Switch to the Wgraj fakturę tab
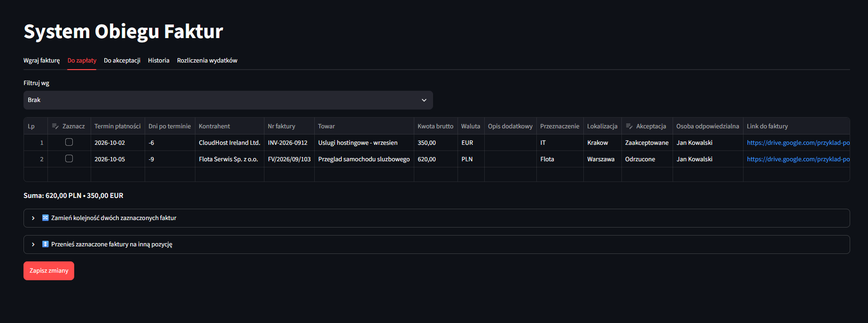 point(42,61)
